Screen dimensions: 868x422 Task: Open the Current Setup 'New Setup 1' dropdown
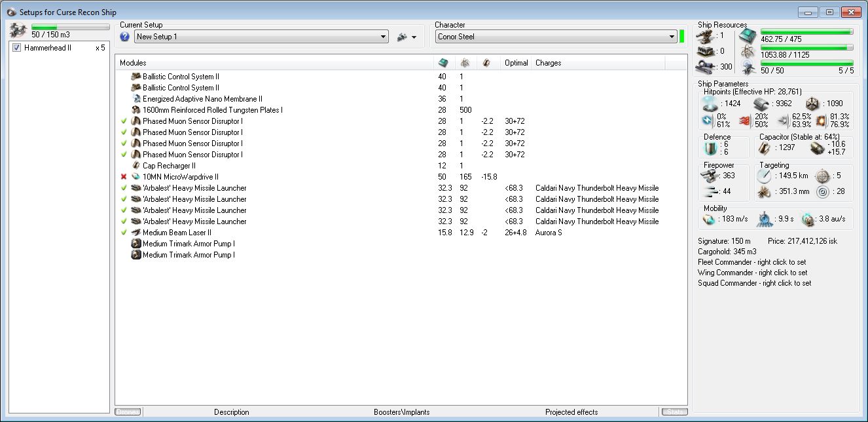(261, 37)
